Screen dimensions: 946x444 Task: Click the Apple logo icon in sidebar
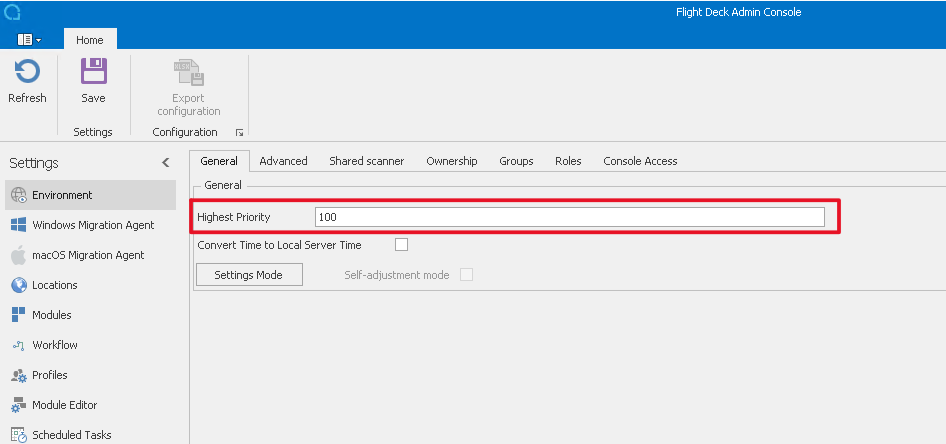[x=19, y=255]
